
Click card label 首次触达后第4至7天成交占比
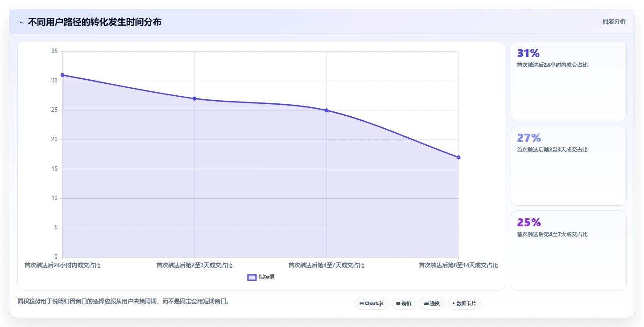click(552, 234)
